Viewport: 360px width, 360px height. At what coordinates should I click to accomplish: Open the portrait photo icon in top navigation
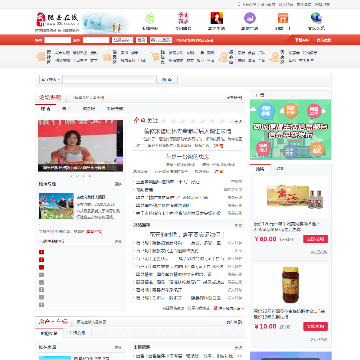(x=217, y=18)
